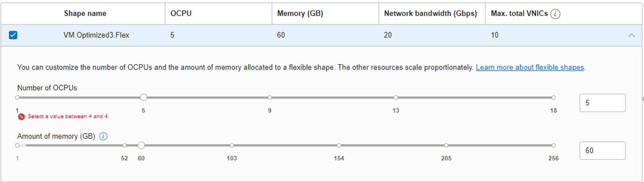Screen dimensions: 644x182
Task: Click the red OCPU validation error icon
Action: (21, 117)
